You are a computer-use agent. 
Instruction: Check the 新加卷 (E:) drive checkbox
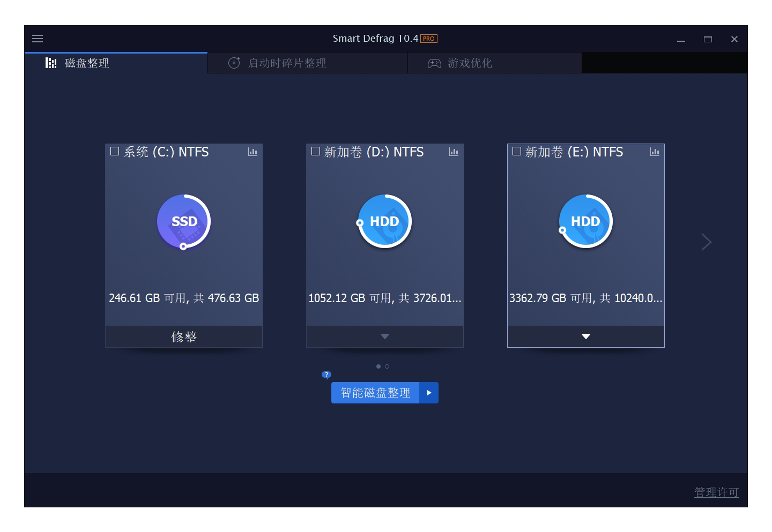[517, 152]
